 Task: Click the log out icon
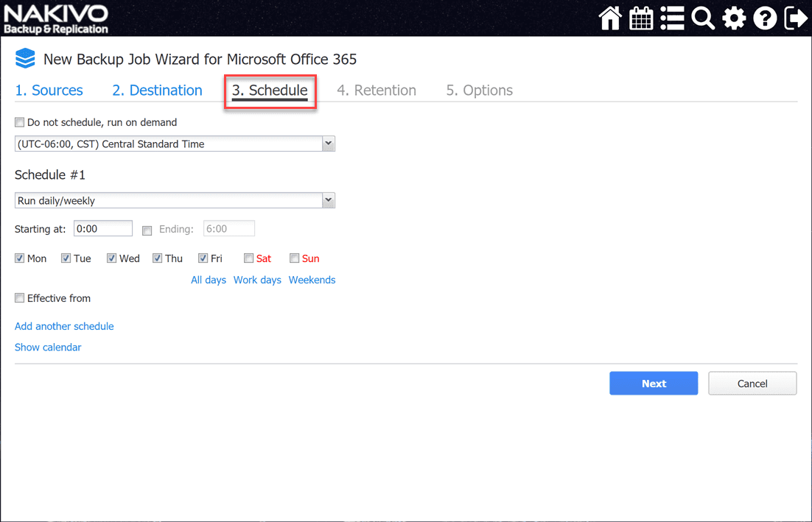tap(796, 18)
